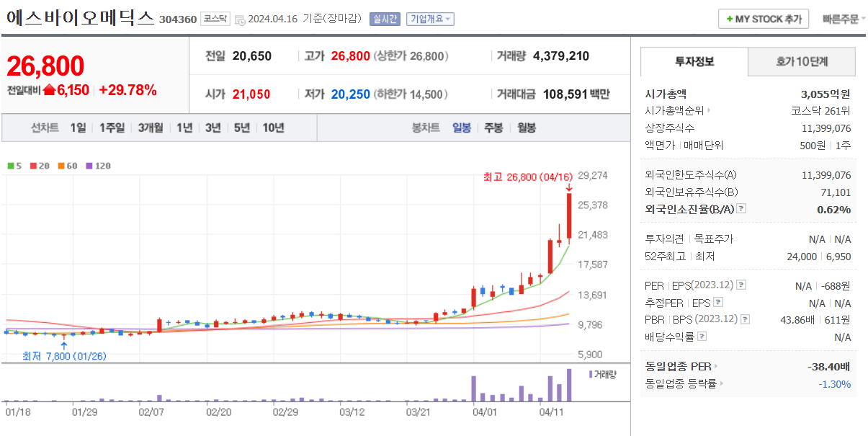Select the 주봉 candle chart
The height and width of the screenshot is (436, 868).
point(493,128)
